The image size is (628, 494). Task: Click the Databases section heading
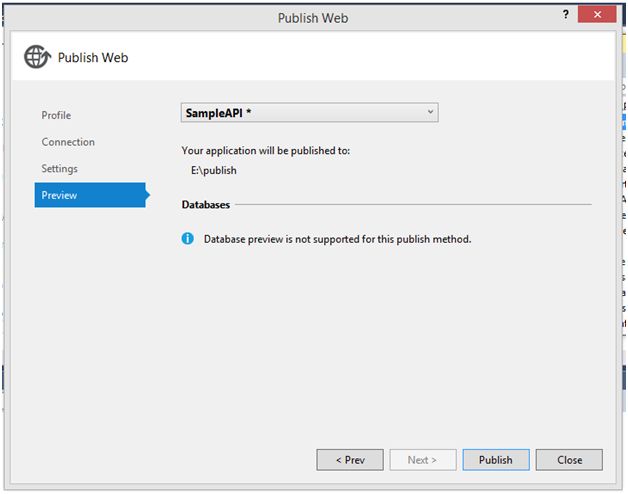(x=206, y=205)
